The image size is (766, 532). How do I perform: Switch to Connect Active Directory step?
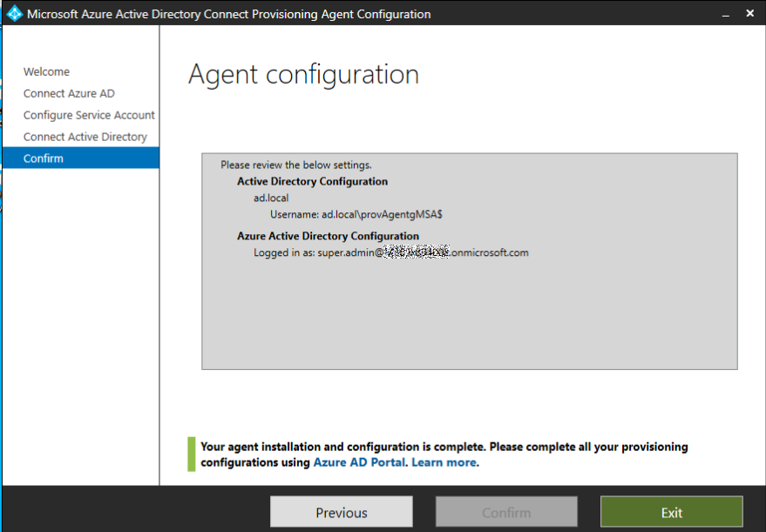(x=85, y=137)
